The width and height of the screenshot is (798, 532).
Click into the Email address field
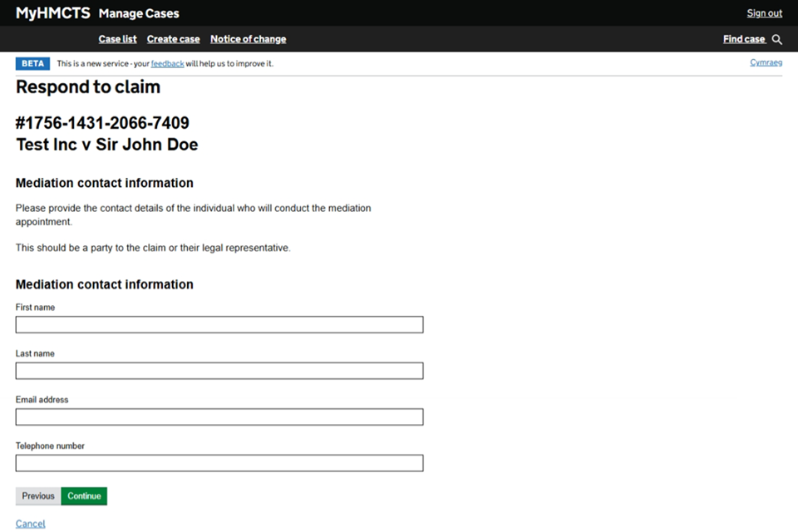click(219, 416)
